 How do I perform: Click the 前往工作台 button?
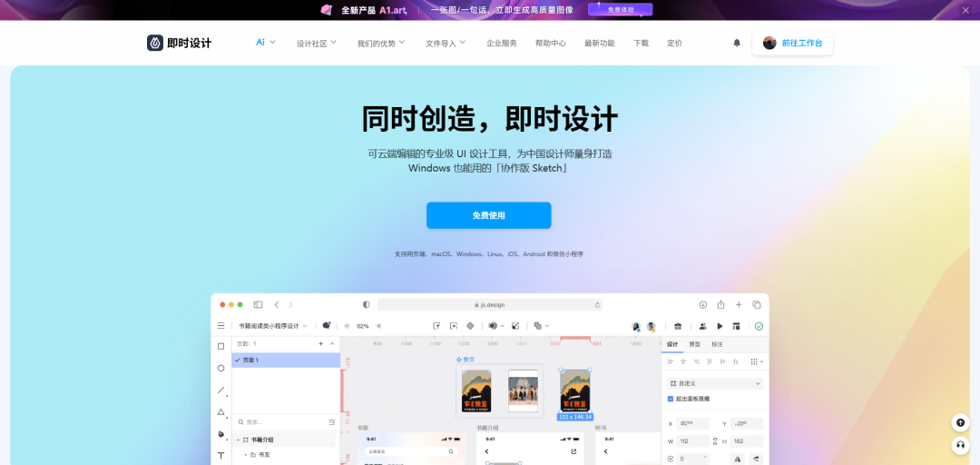tap(792, 44)
